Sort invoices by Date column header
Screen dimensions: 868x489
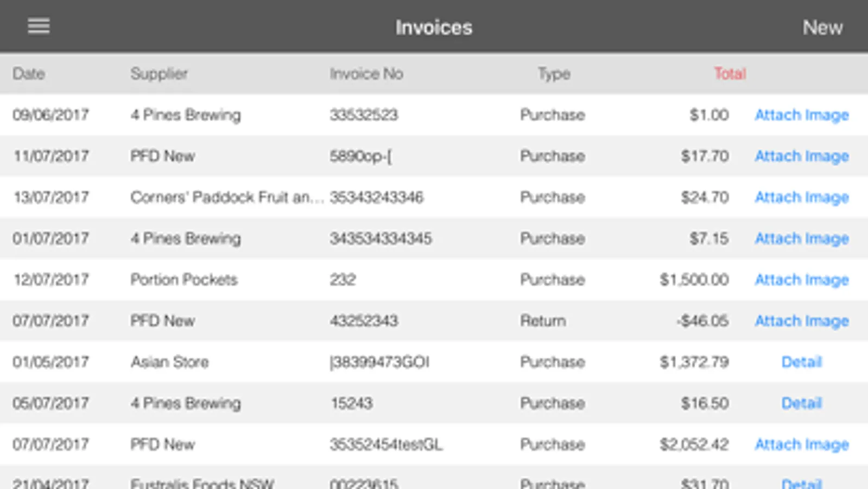[29, 74]
